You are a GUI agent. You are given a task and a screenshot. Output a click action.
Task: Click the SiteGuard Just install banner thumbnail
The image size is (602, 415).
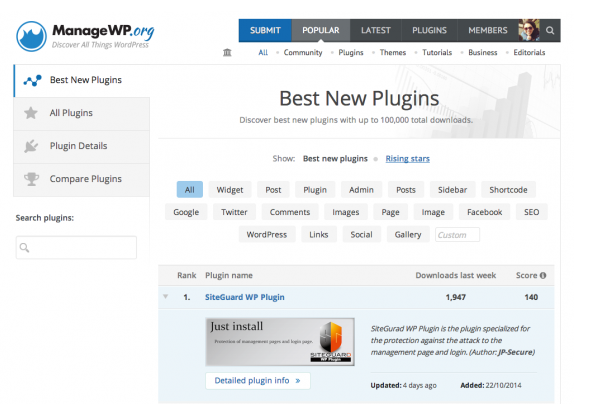280,342
